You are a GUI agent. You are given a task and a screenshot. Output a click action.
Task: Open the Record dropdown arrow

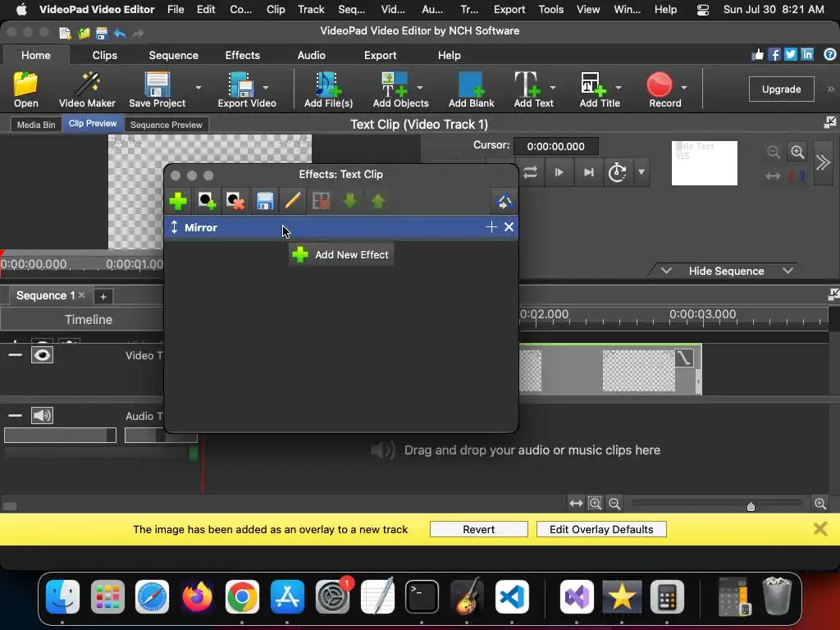(684, 87)
